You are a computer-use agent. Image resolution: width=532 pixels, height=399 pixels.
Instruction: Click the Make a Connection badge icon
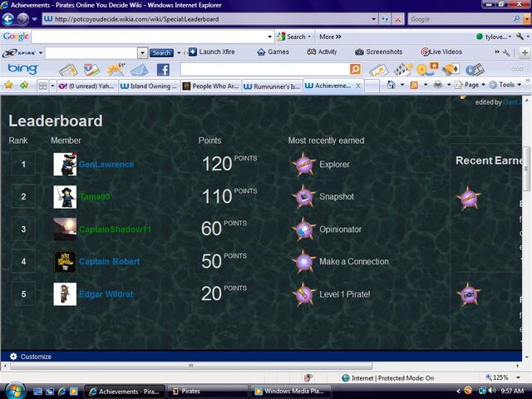coord(303,262)
